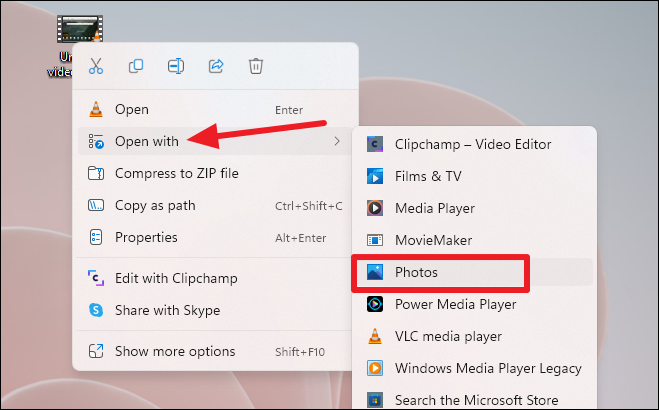This screenshot has width=659, height=410.
Task: Choose Edit with Clipchamp
Action: pos(215,278)
